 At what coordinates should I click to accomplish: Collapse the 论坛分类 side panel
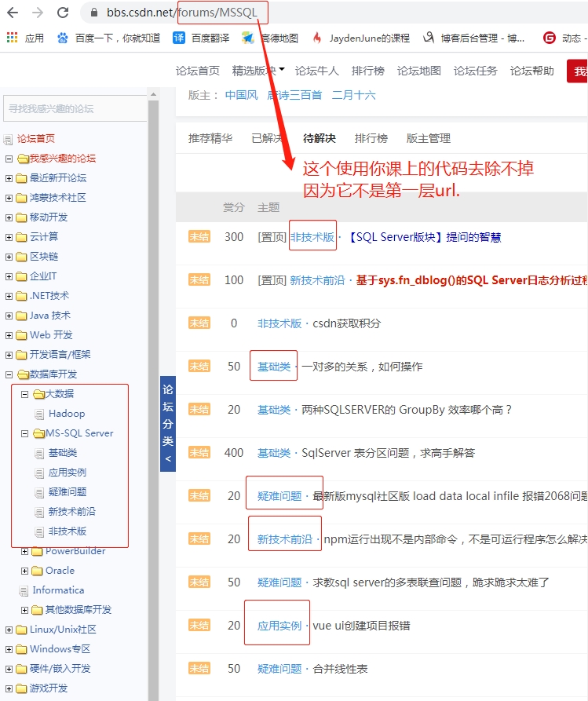tap(168, 424)
